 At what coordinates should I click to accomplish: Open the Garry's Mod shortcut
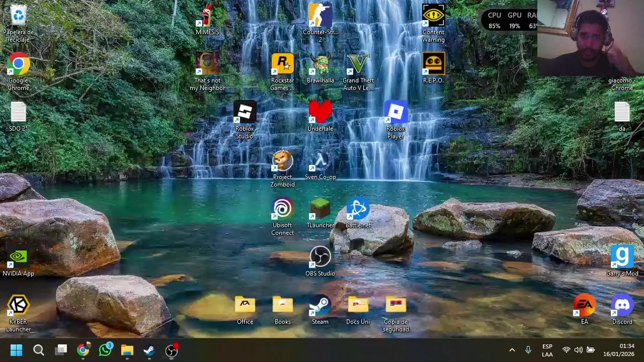(622, 261)
